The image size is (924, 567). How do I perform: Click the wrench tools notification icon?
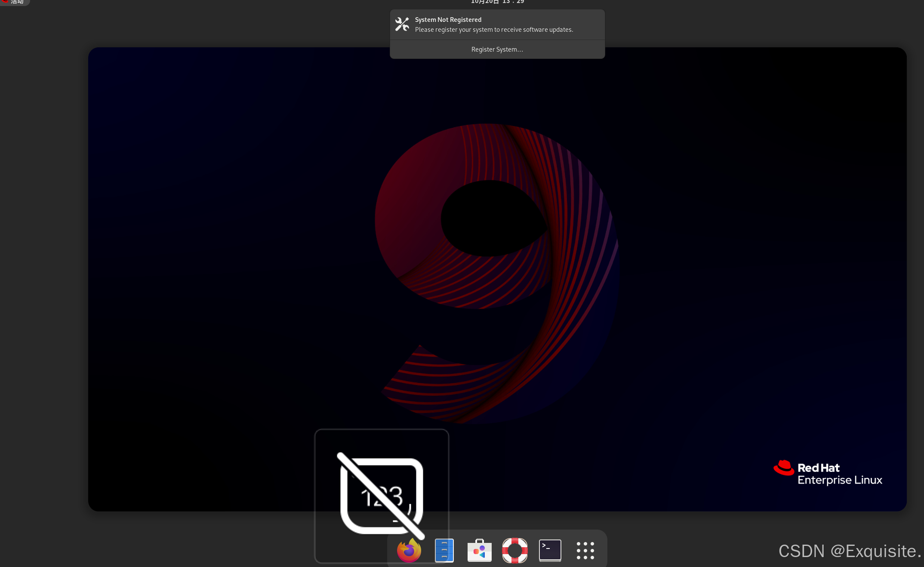(402, 25)
